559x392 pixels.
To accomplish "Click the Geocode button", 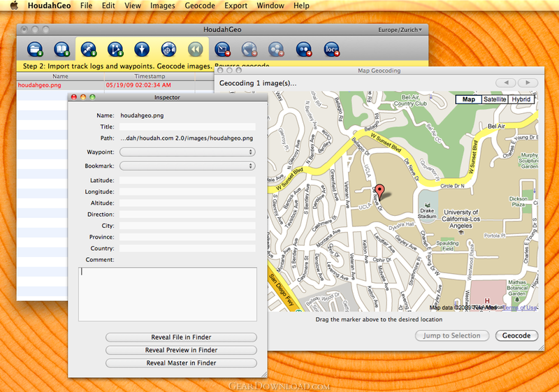I will tap(516, 335).
